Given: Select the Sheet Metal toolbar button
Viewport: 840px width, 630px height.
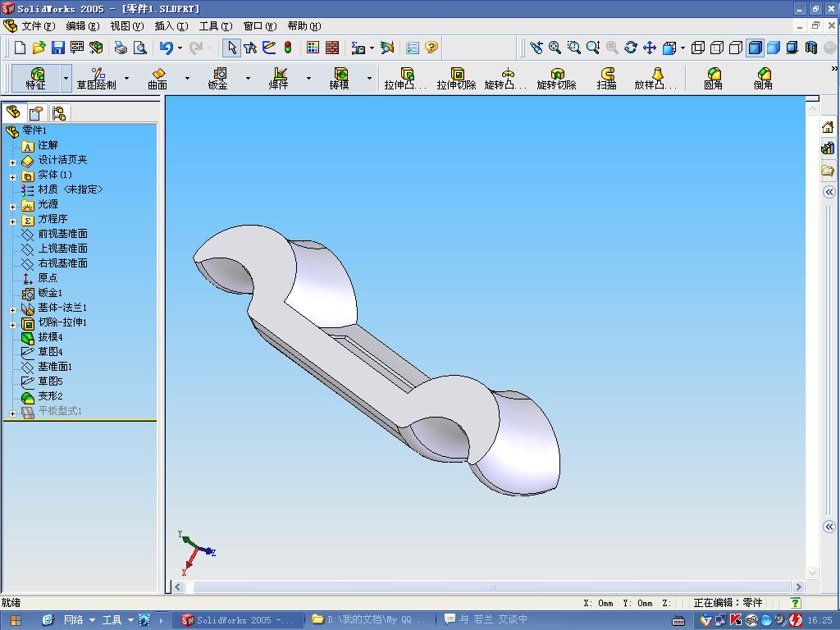Looking at the screenshot, I should click(218, 78).
